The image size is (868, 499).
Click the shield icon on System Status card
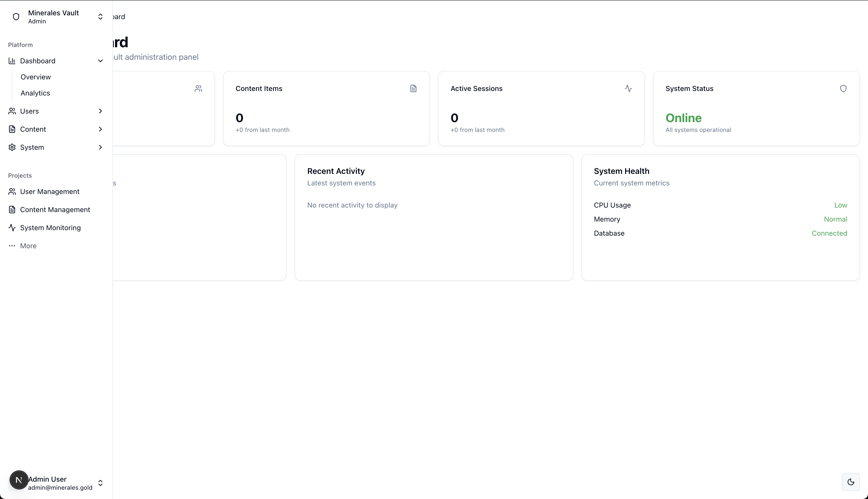(843, 88)
